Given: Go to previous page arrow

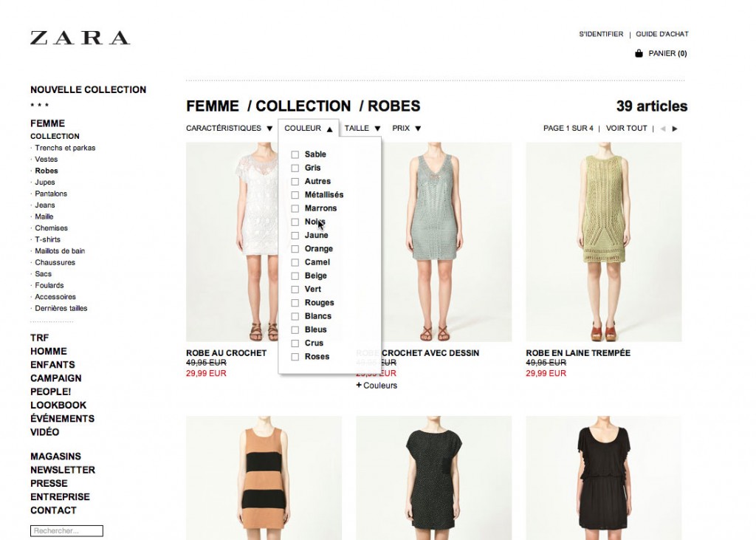Looking at the screenshot, I should [663, 129].
